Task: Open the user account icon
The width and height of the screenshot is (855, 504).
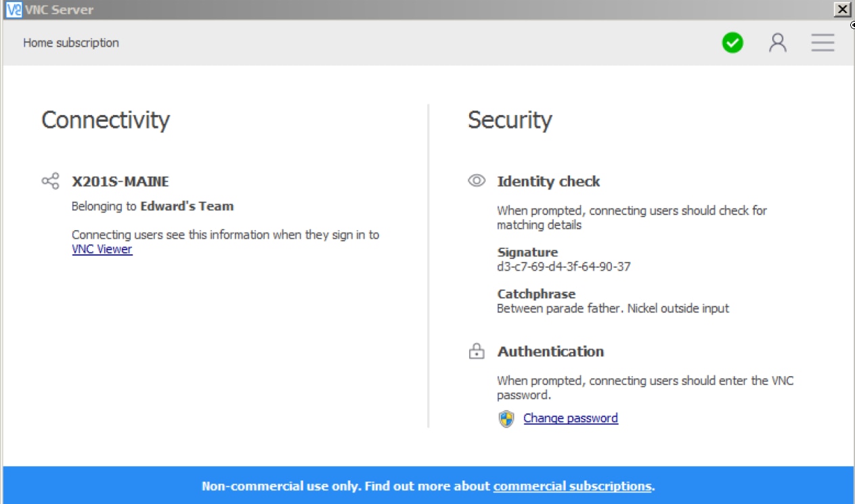Action: click(778, 43)
